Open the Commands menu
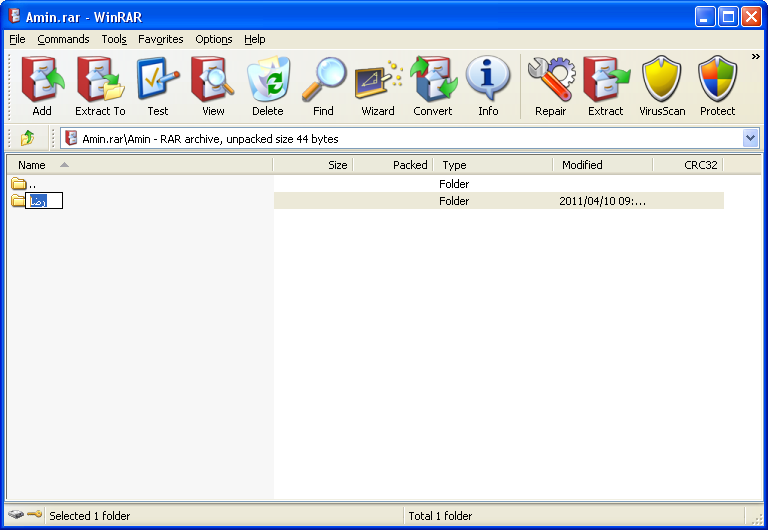The image size is (768, 530). [63, 39]
